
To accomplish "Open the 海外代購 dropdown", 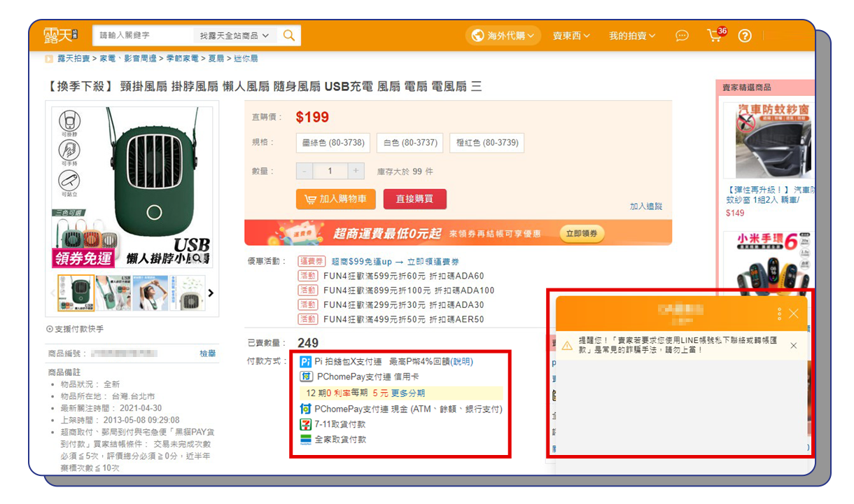I will point(503,36).
